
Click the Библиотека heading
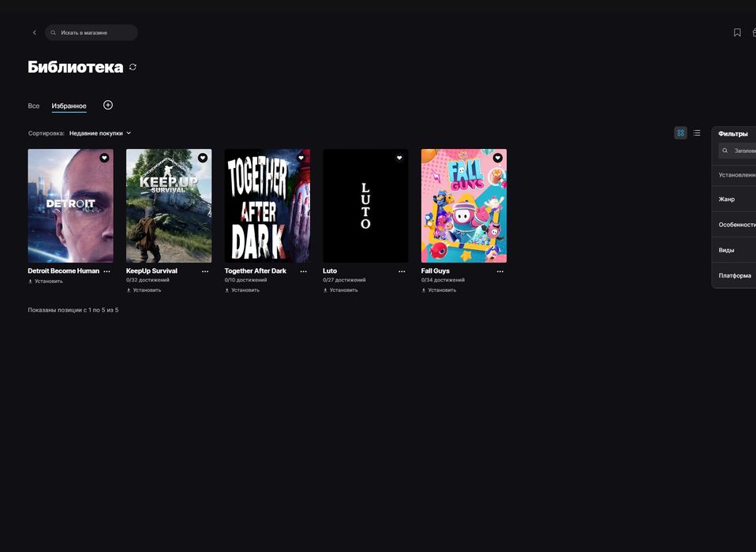76,67
